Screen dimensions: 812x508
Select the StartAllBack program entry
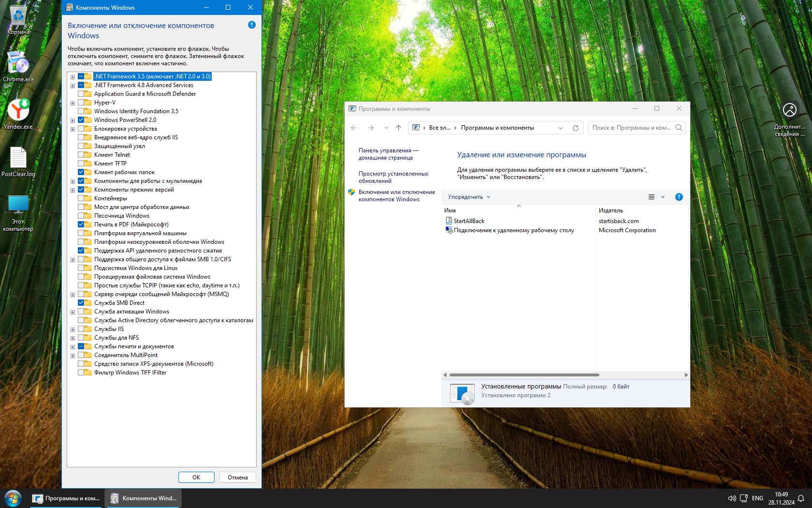click(x=469, y=221)
